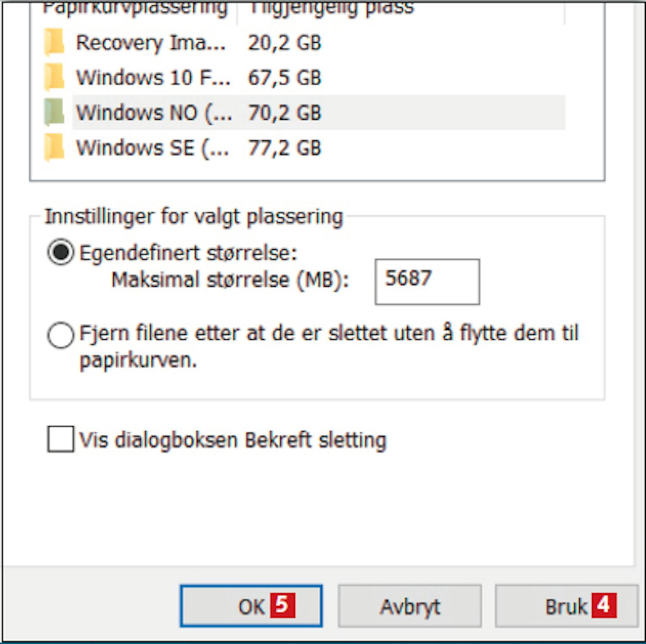The height and width of the screenshot is (644, 646).
Task: Click the green Windows NO drive folder icon
Action: click(x=54, y=112)
